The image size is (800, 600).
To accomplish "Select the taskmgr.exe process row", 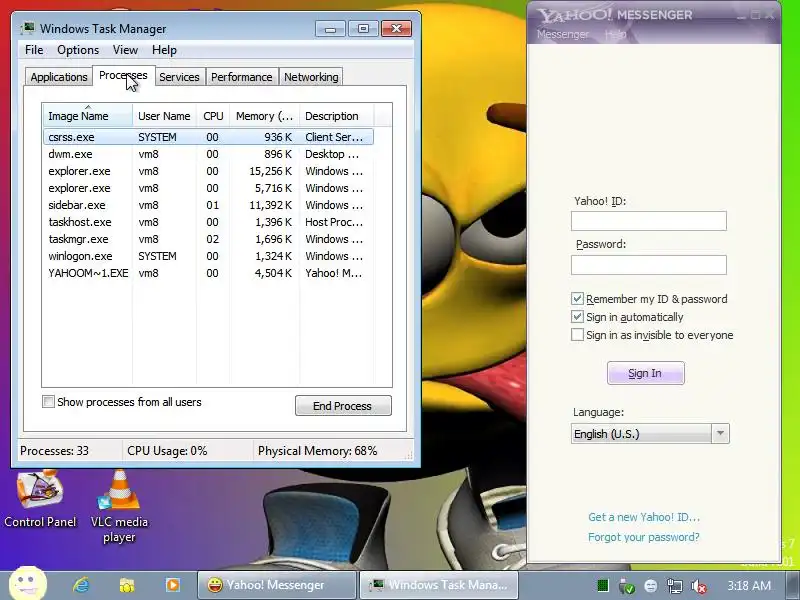I will [209, 239].
